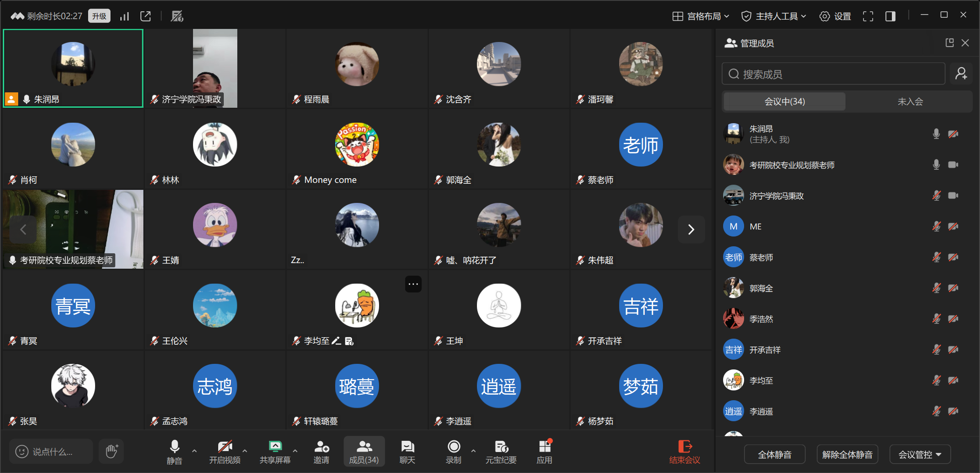Toggle microphone for 济宁学院冯秉政 in member list
Viewport: 980px width, 473px height.
(936, 195)
